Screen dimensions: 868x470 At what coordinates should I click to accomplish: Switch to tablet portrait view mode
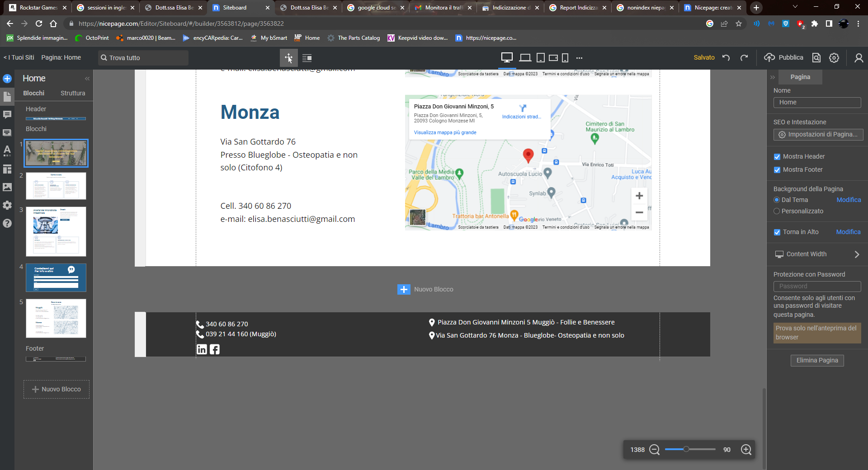click(x=540, y=58)
